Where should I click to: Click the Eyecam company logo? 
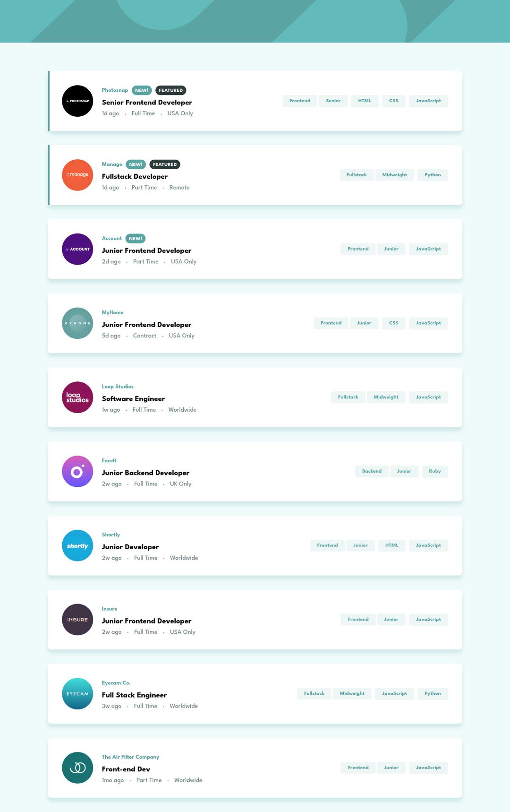(x=77, y=693)
